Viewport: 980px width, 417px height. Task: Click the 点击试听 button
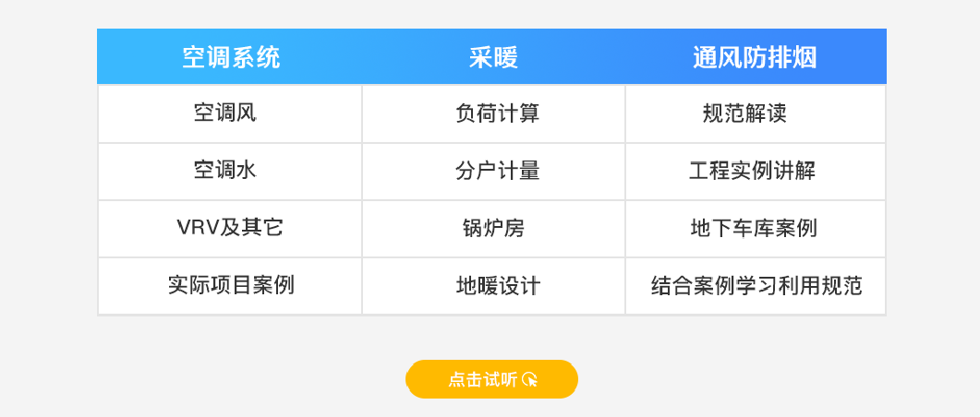point(492,379)
